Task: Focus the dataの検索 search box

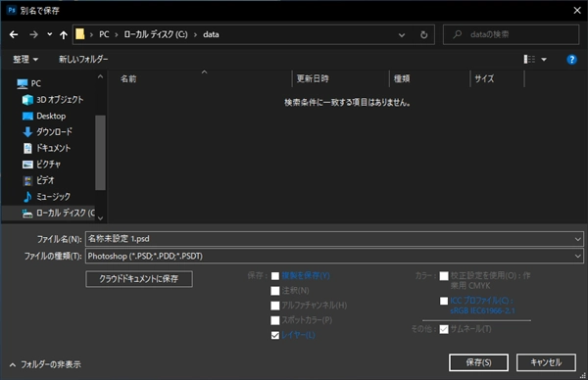Action: [512, 35]
